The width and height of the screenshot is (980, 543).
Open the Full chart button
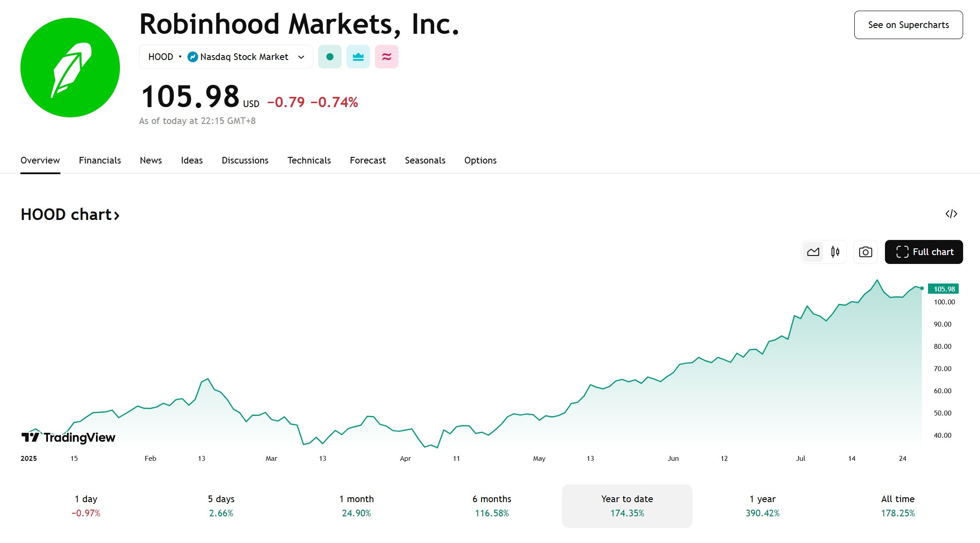pyautogui.click(x=924, y=252)
